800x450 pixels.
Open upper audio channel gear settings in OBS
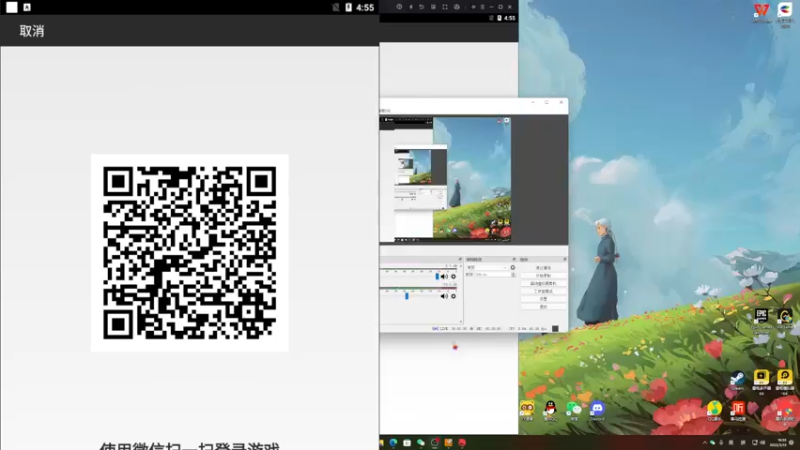[x=453, y=277]
